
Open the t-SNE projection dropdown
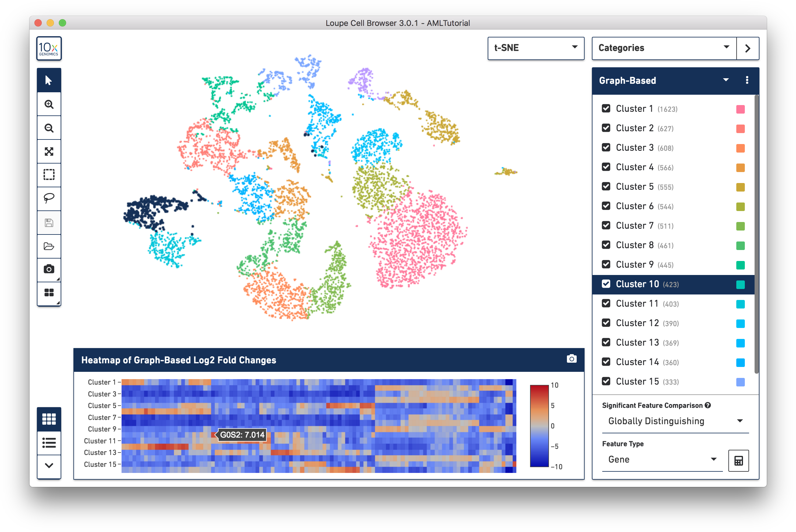pyautogui.click(x=536, y=48)
